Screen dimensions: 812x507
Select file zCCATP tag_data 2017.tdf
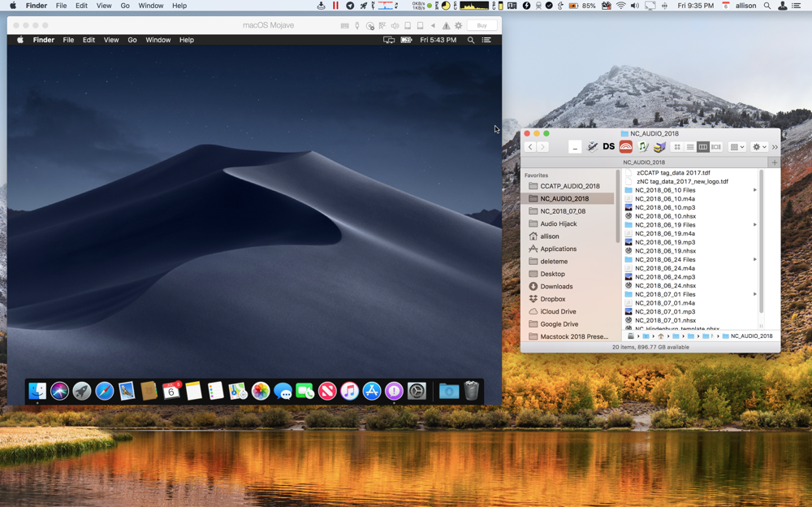point(673,172)
